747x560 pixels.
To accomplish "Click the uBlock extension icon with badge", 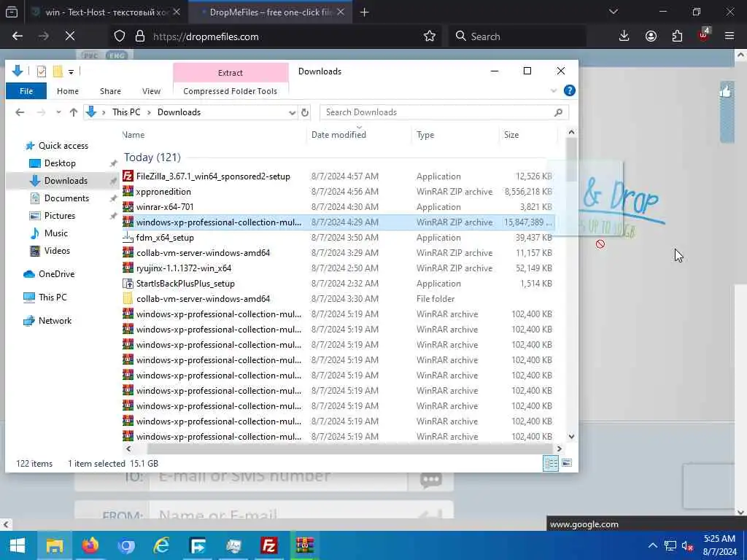I will (x=704, y=35).
